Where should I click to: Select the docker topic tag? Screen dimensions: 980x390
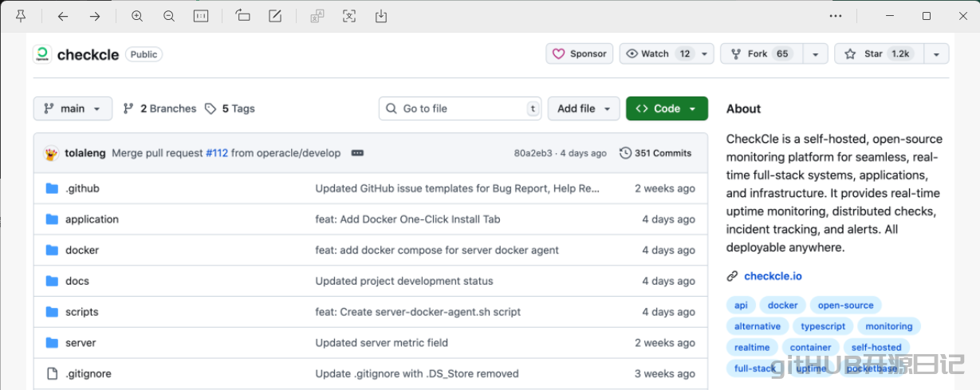coord(783,305)
